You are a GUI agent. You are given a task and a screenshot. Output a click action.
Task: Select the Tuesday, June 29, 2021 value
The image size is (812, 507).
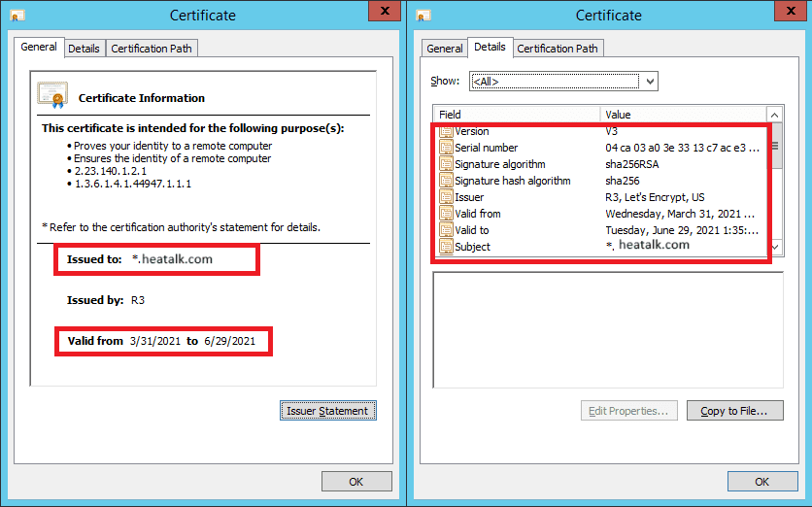pyautogui.click(x=682, y=230)
